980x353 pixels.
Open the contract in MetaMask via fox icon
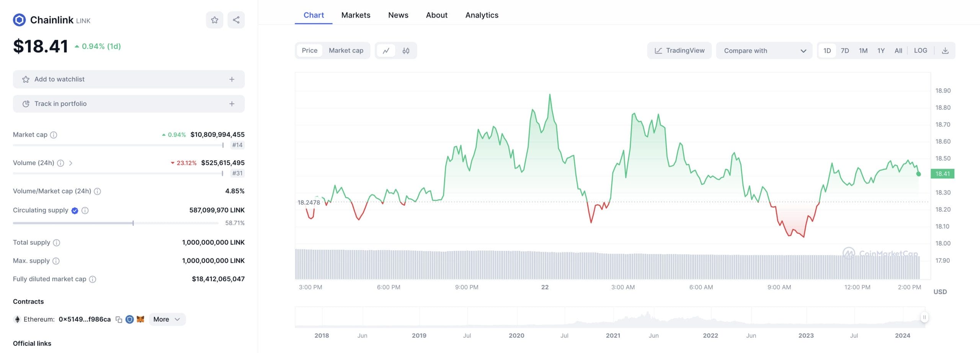pos(140,319)
